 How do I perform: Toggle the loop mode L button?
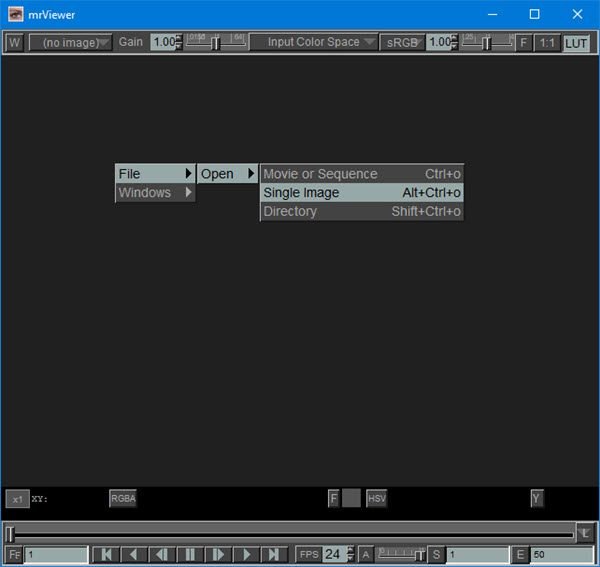585,533
